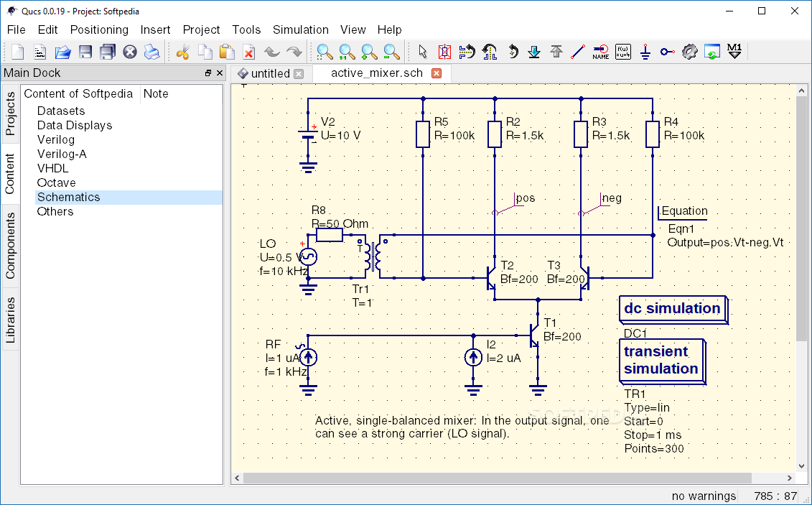The image size is (812, 505).
Task: Select Schematics in the content tree
Action: click(68, 197)
